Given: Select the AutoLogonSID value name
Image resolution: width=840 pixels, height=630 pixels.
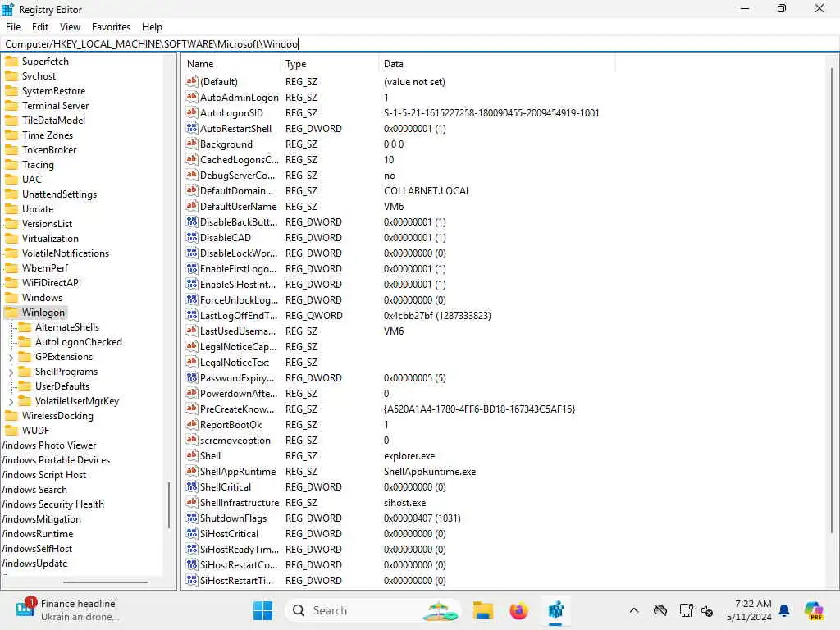Looking at the screenshot, I should pos(231,112).
